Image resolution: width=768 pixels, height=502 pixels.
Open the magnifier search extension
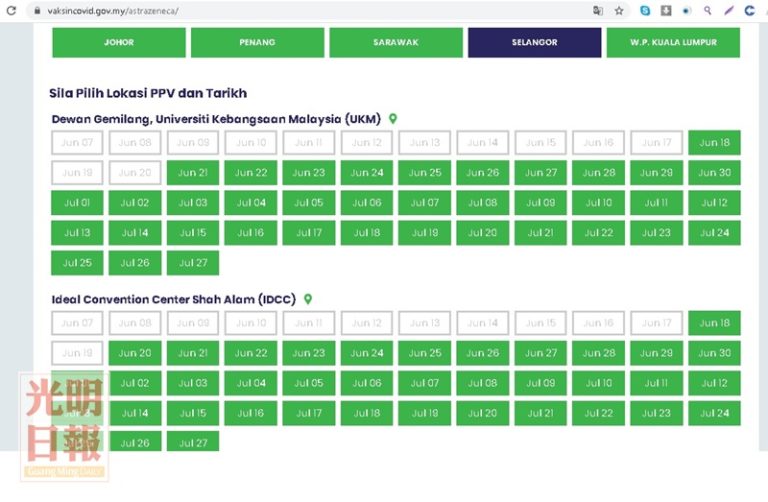tap(707, 10)
